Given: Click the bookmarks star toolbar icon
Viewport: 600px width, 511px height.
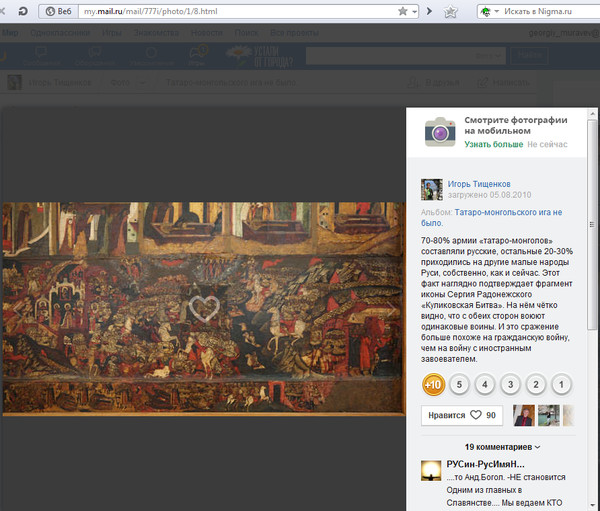Looking at the screenshot, I should coord(451,12).
